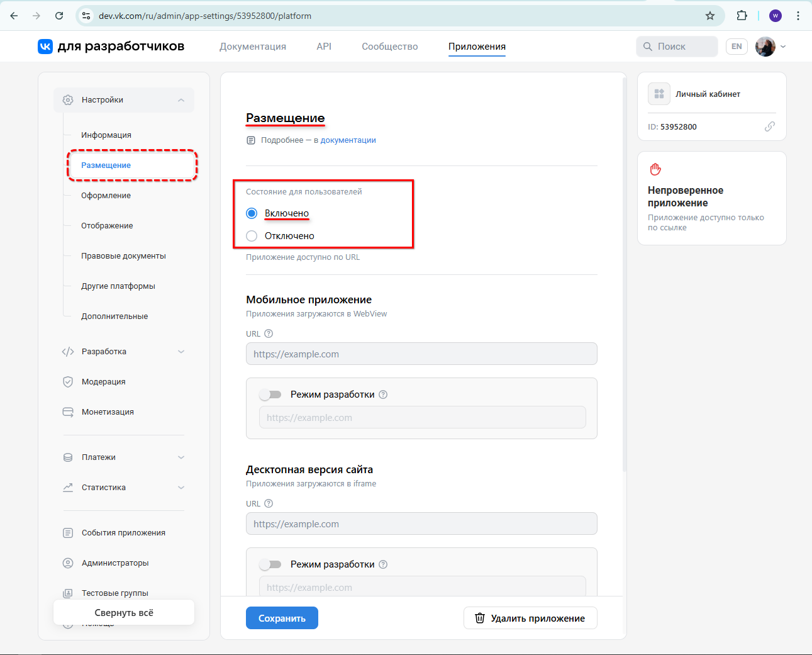Click the magnifier icon in search field
This screenshot has height=655, width=812.
(647, 46)
